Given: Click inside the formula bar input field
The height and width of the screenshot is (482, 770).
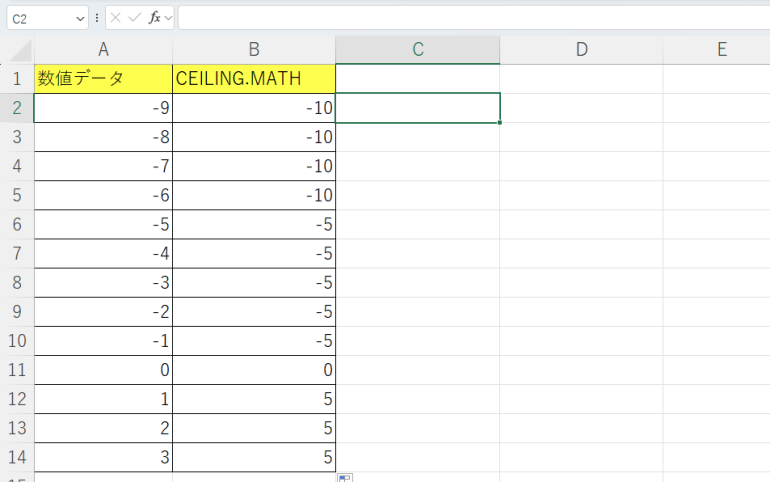Looking at the screenshot, I should [x=470, y=18].
